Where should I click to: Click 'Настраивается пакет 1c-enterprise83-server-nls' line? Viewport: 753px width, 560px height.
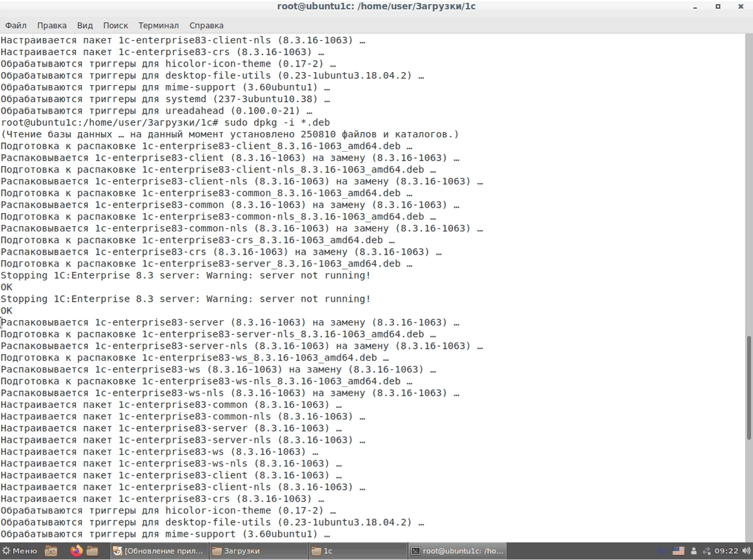[183, 440]
